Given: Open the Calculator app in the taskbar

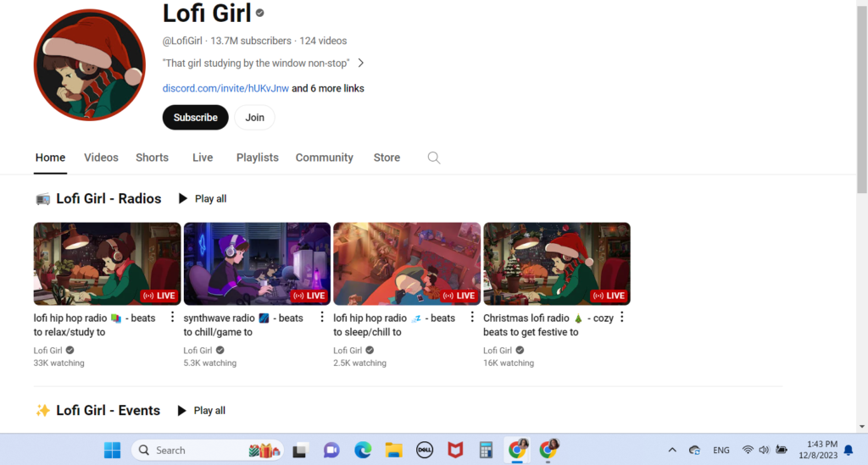Looking at the screenshot, I should pos(486,450).
